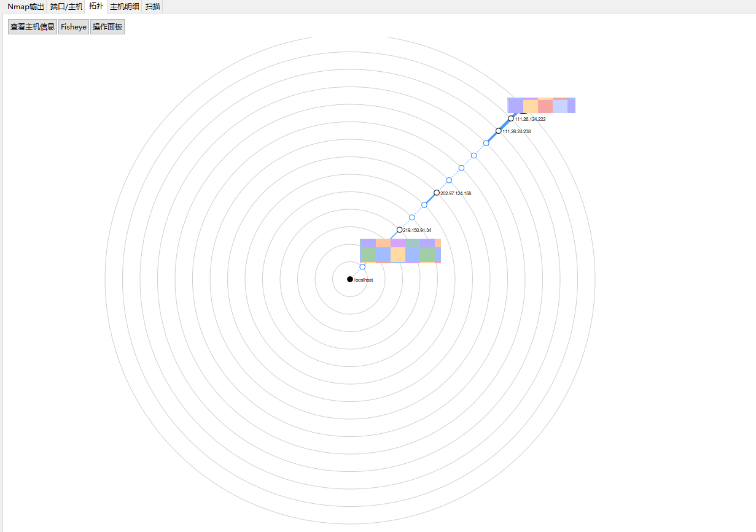Select the 拓扑 tab

pyautogui.click(x=96, y=6)
